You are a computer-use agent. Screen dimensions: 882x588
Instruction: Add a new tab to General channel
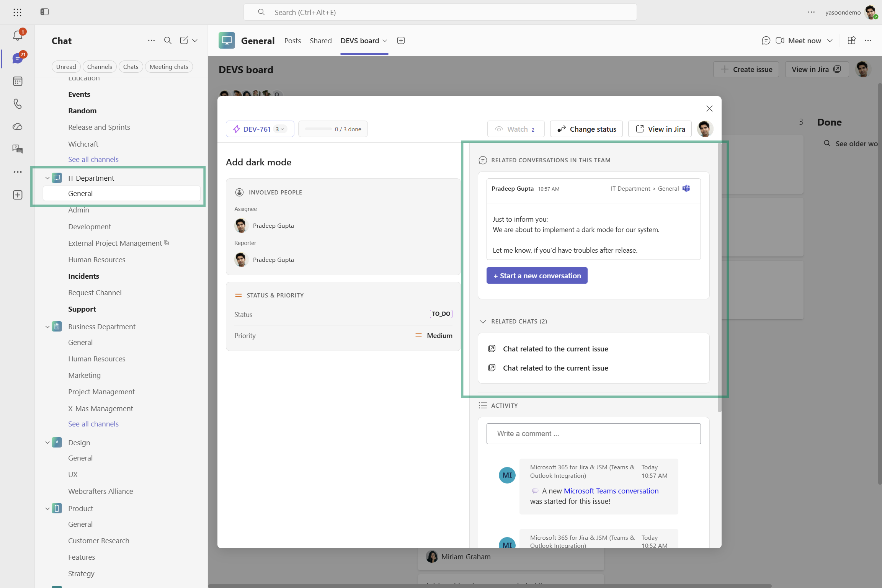click(401, 41)
